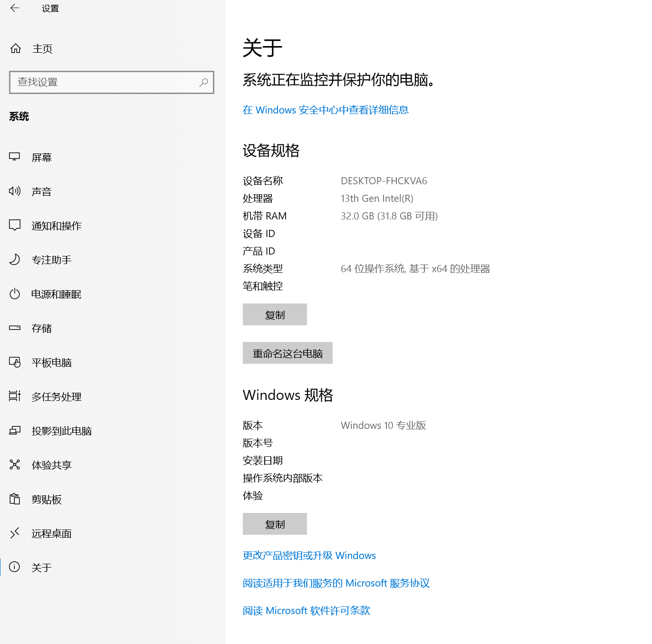Click the 声音 speaker icon
The image size is (652, 644).
tap(15, 191)
